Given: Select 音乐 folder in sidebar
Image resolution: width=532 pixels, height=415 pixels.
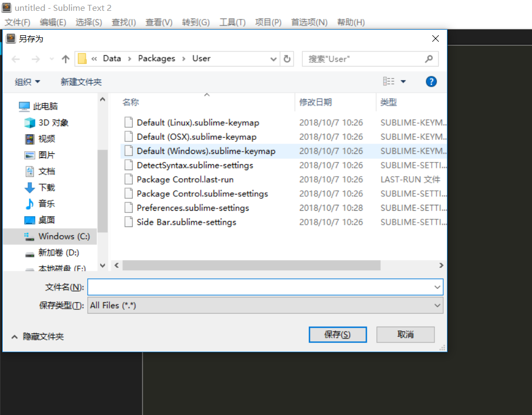Looking at the screenshot, I should [x=47, y=204].
